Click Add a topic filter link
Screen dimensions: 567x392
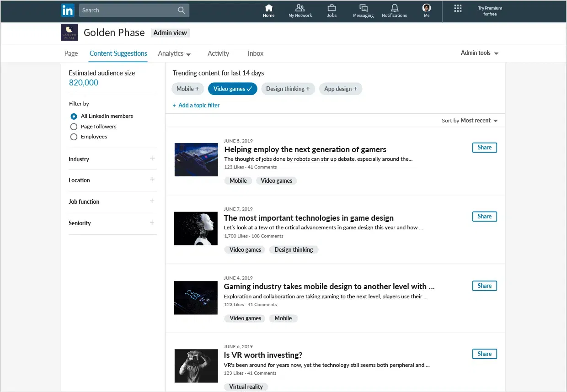[196, 105]
